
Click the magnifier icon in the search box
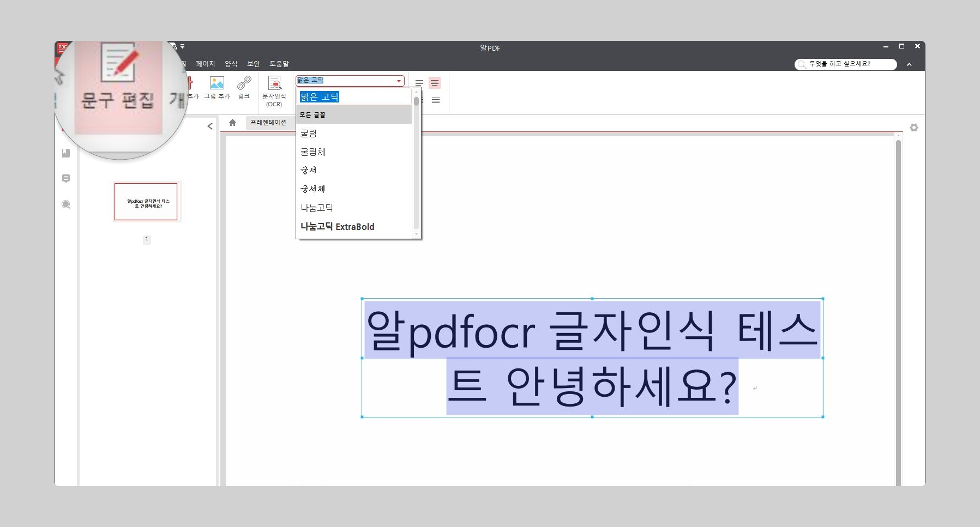(x=802, y=64)
